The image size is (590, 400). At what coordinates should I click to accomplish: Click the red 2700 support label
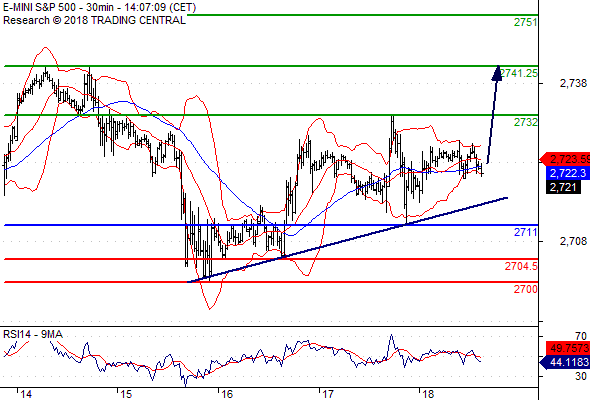526,289
